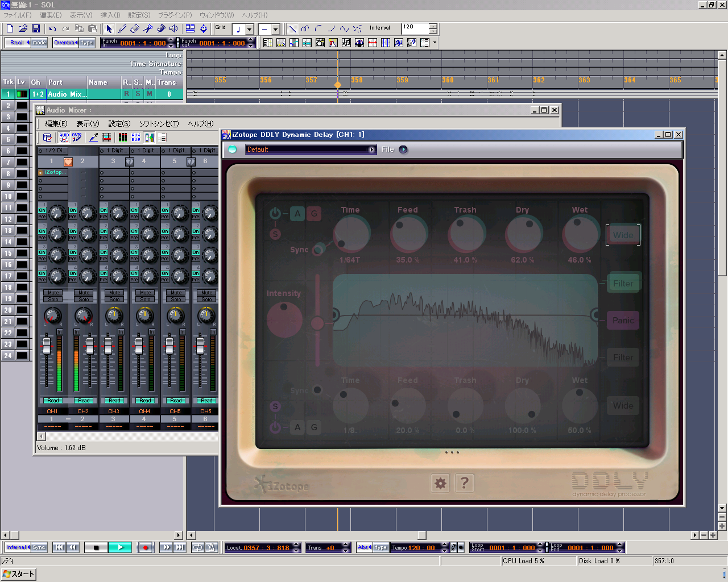Toggle stereo link heart between channels 1 and 2
Viewport: 728px width, 582px height.
(x=68, y=161)
